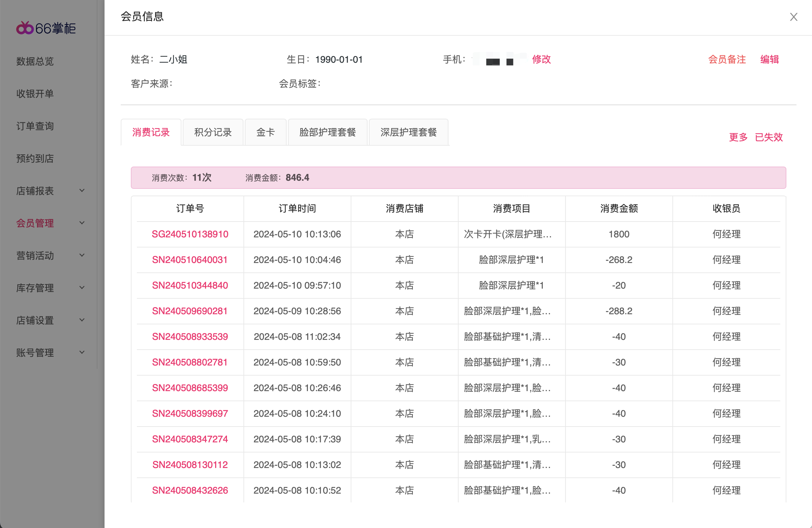The height and width of the screenshot is (528, 812).
Task: Open the 金卡 tab
Action: (x=265, y=133)
